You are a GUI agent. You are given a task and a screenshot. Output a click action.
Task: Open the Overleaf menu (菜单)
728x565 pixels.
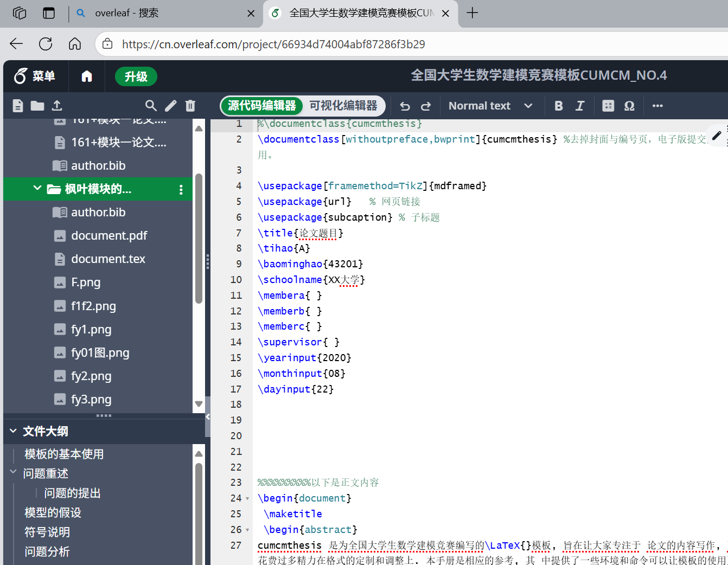[x=35, y=76]
